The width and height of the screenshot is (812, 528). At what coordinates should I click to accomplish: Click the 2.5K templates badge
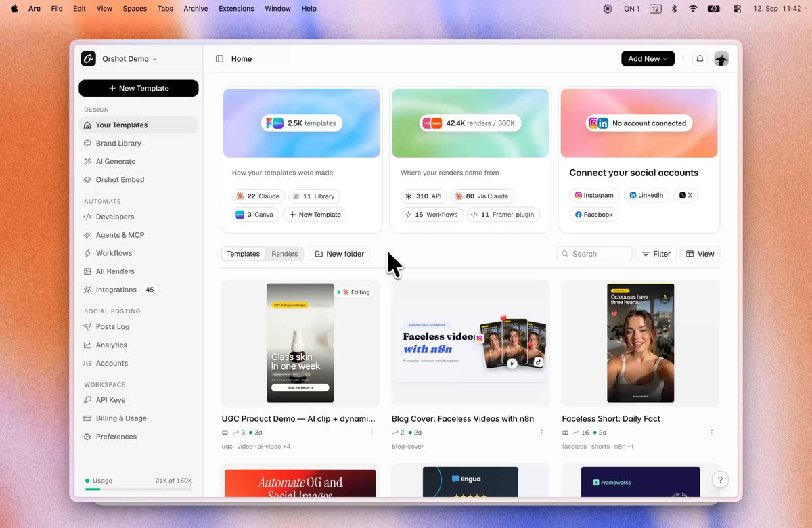click(x=302, y=123)
